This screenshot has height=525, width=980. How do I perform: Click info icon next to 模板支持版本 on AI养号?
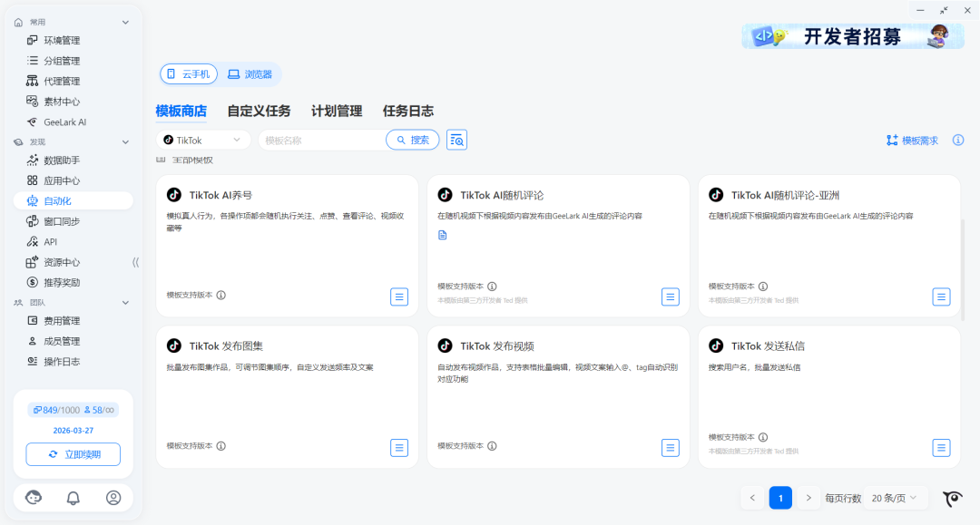click(221, 296)
